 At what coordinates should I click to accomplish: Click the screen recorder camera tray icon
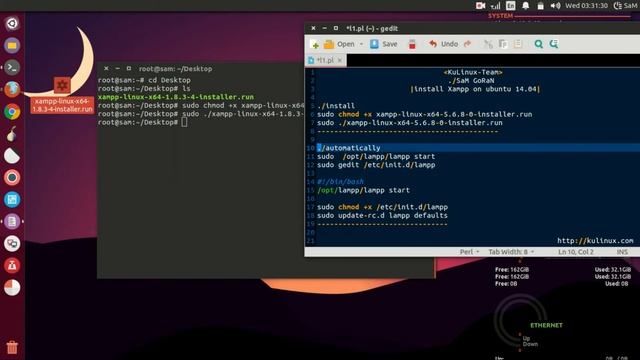(x=480, y=6)
